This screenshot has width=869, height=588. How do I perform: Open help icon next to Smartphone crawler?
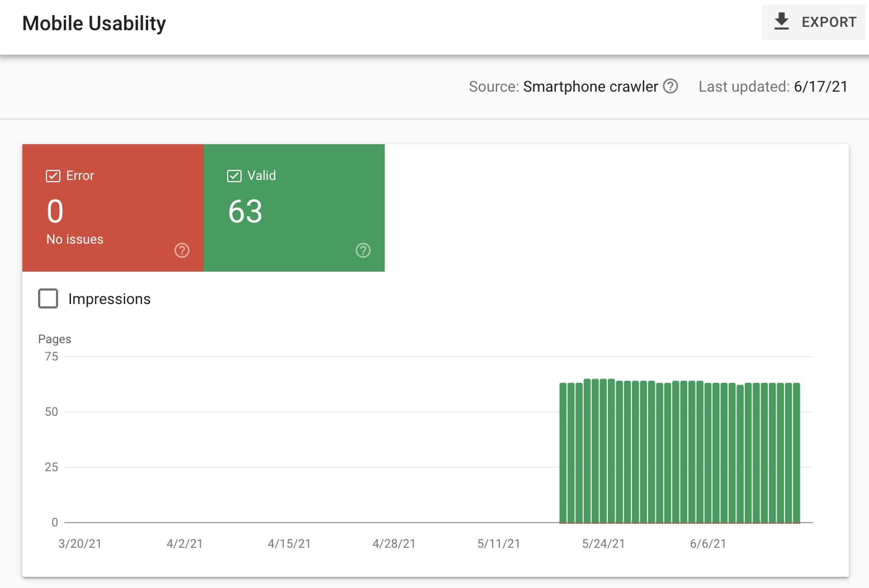pos(670,86)
